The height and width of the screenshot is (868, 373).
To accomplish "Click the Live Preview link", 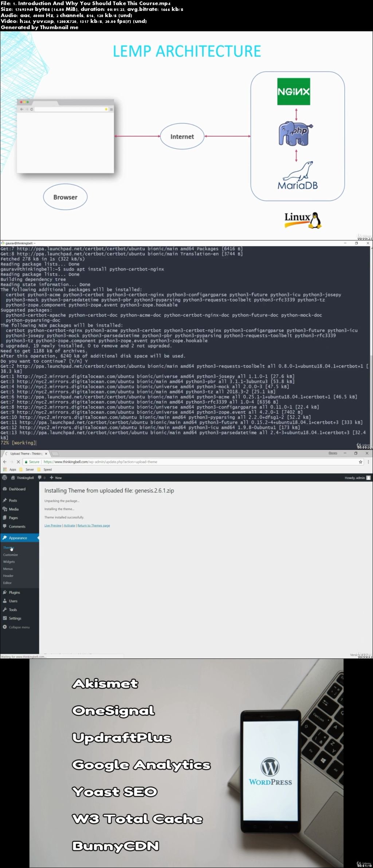I will tap(53, 525).
